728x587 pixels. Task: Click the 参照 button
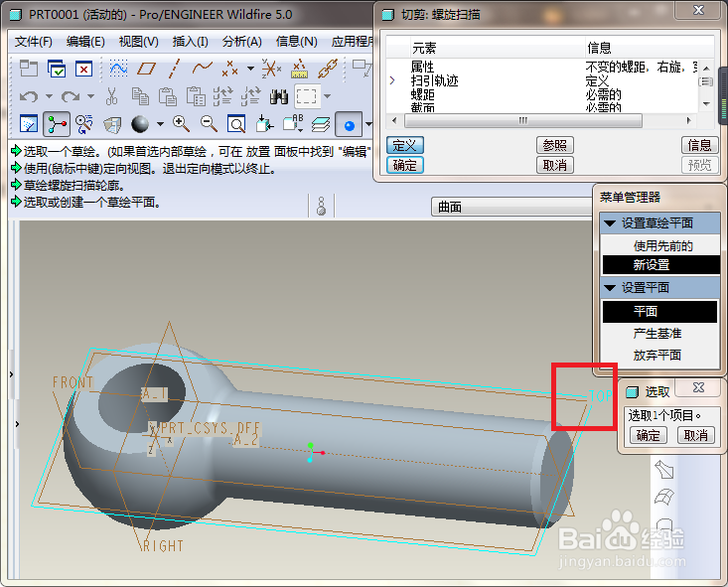(x=555, y=145)
